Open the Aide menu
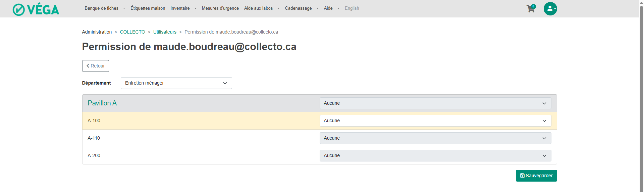Screen dimensions: 644x192 [331, 8]
